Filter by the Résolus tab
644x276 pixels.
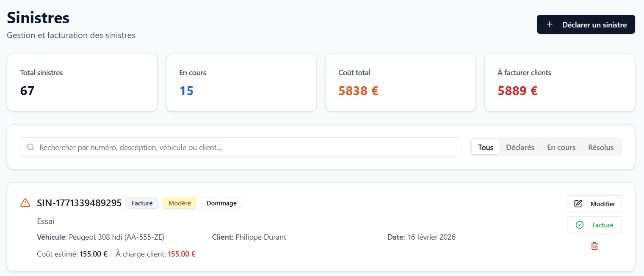(x=600, y=148)
